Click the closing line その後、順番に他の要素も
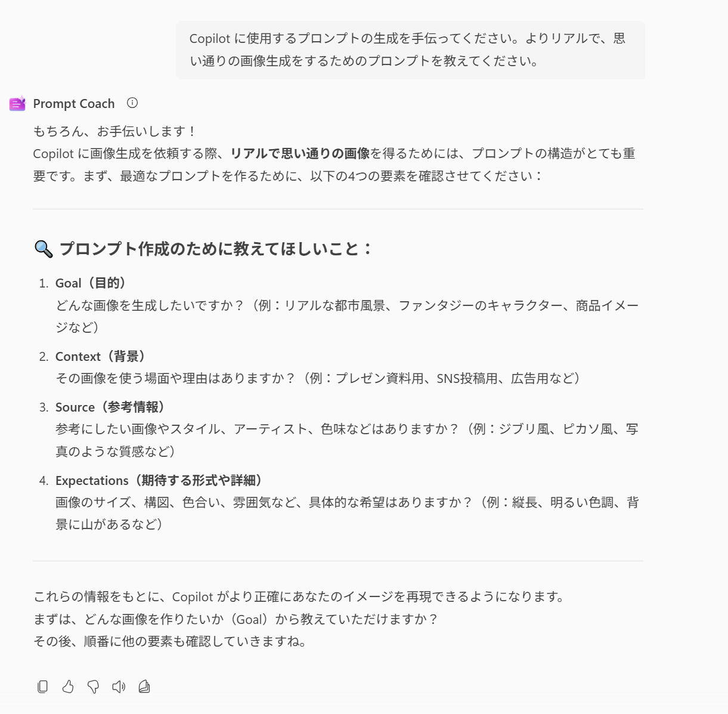Screen dimensions: 728x714 point(171,641)
